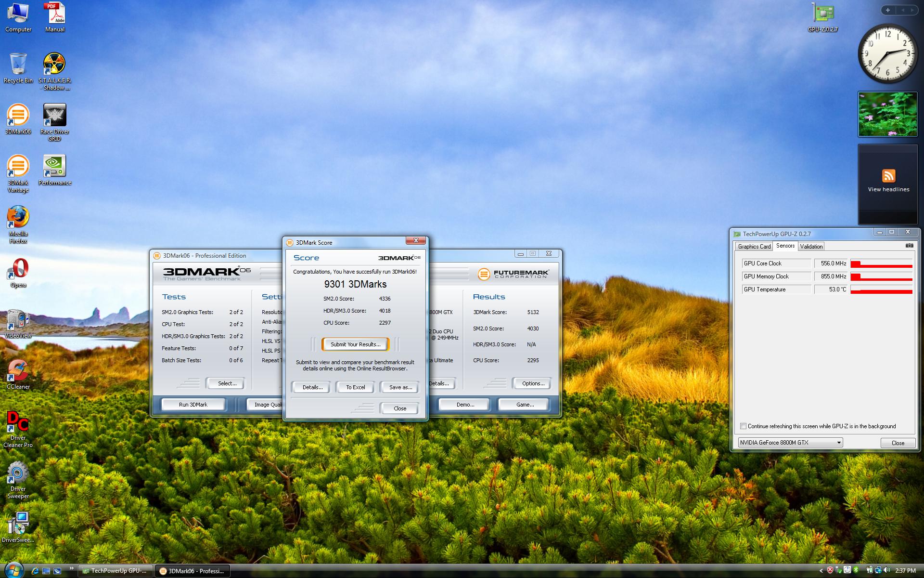Open the Driver Cleaner Pro shortcut

coord(18,429)
